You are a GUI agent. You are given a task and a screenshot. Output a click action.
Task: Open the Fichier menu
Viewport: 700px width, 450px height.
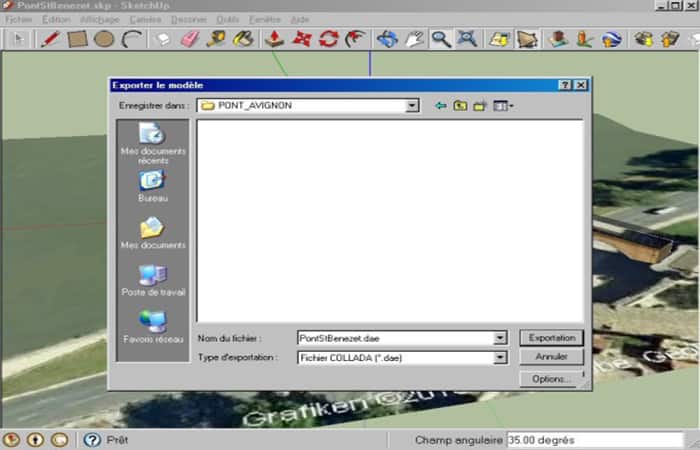point(19,20)
